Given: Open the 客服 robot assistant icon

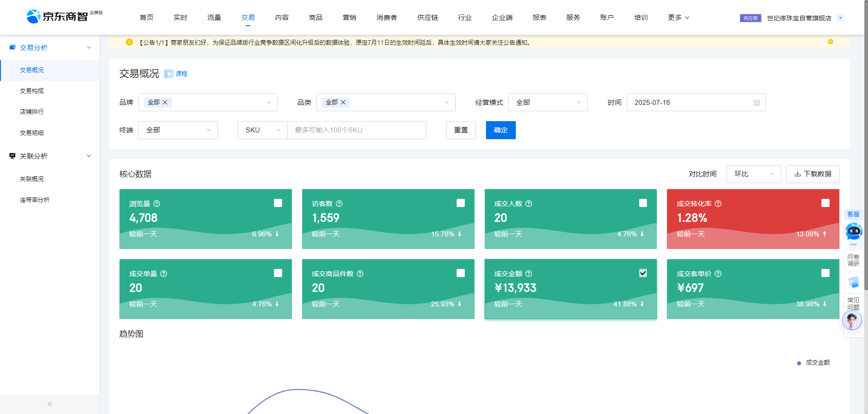Looking at the screenshot, I should coord(853,231).
